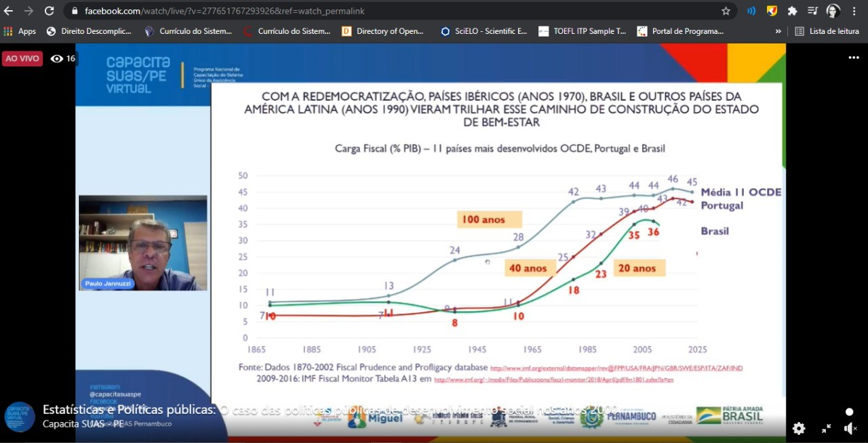Open the SciELO - Scientific bookmark
This screenshot has width=868, height=443.
coord(484,31)
